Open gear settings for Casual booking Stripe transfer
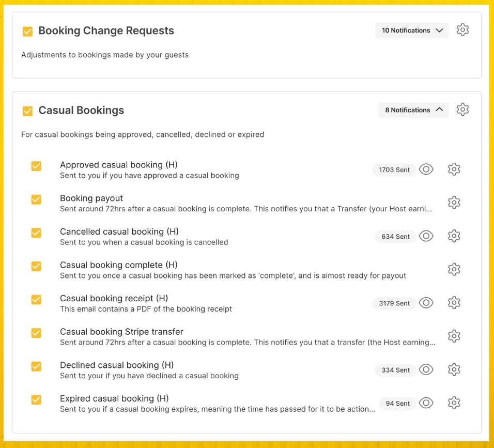This screenshot has height=448, width=494. pos(454,336)
